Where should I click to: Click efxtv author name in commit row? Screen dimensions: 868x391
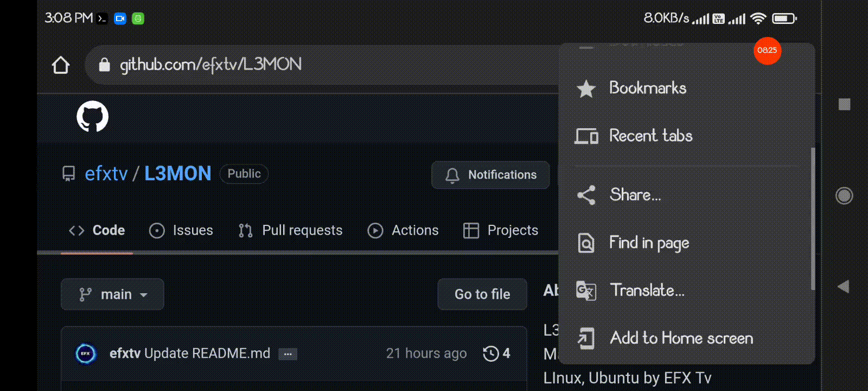(125, 354)
